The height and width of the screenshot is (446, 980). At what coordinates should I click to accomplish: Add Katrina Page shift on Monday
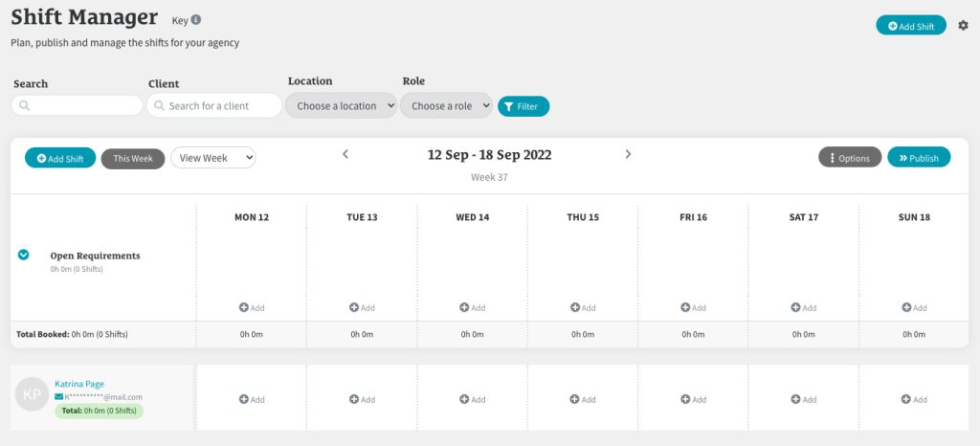point(252,399)
